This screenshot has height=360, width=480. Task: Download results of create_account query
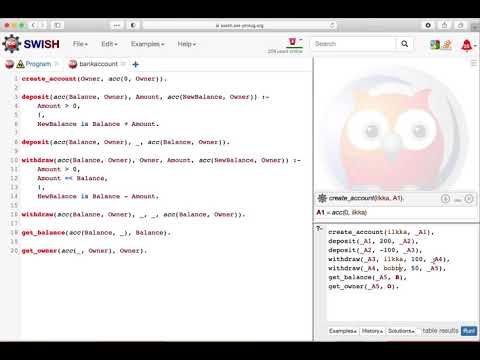pos(445,199)
